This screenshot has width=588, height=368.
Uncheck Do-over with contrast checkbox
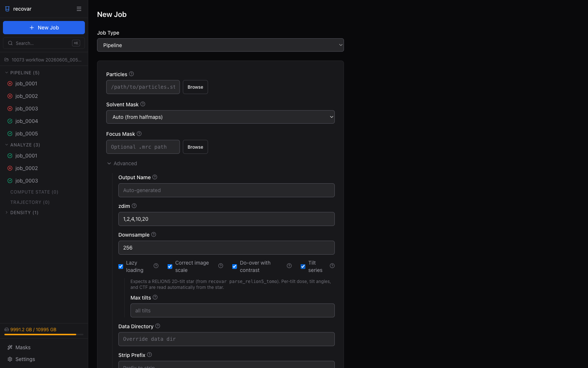234,266
